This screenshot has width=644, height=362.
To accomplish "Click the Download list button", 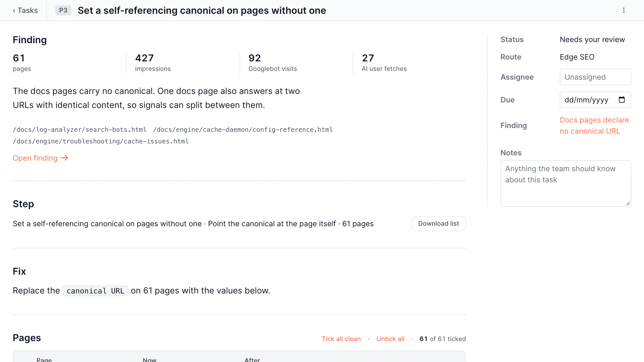I will (439, 224).
